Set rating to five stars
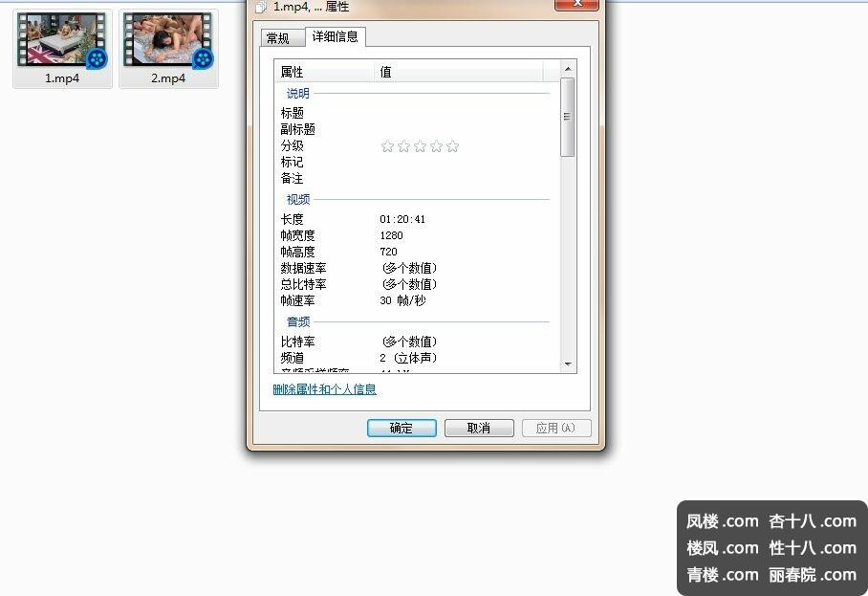The width and height of the screenshot is (868, 596). [x=452, y=146]
